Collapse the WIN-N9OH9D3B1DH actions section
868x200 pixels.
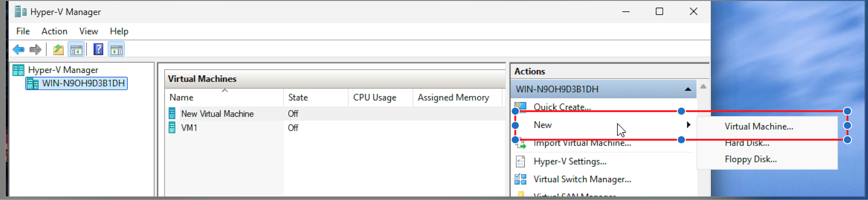688,89
